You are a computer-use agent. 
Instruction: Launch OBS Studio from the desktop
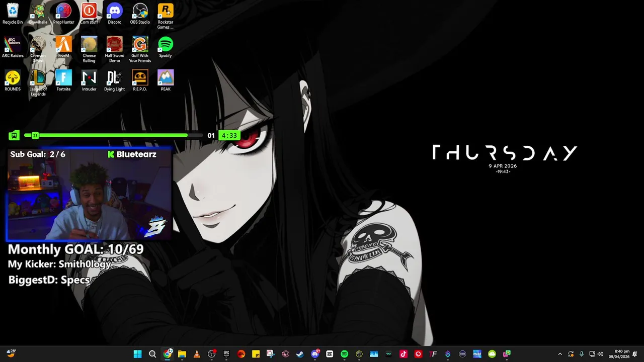[x=140, y=14]
